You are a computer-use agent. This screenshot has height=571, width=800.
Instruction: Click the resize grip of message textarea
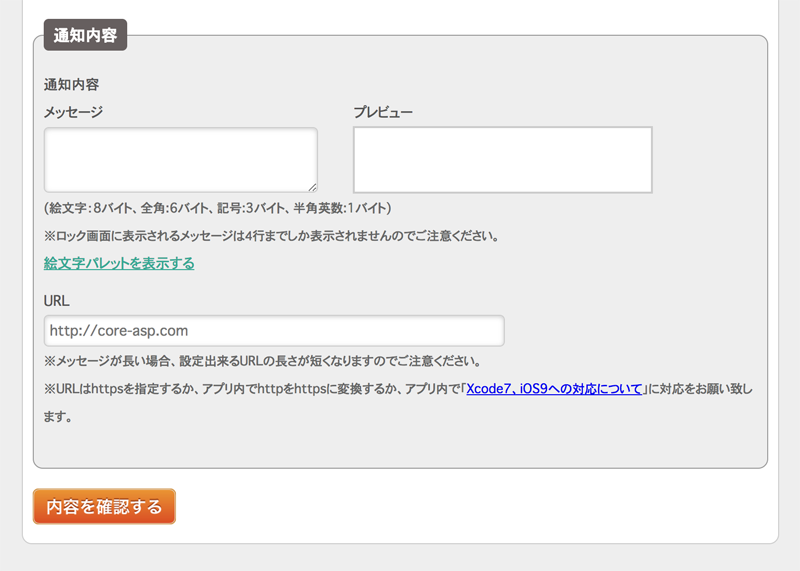coord(313,187)
